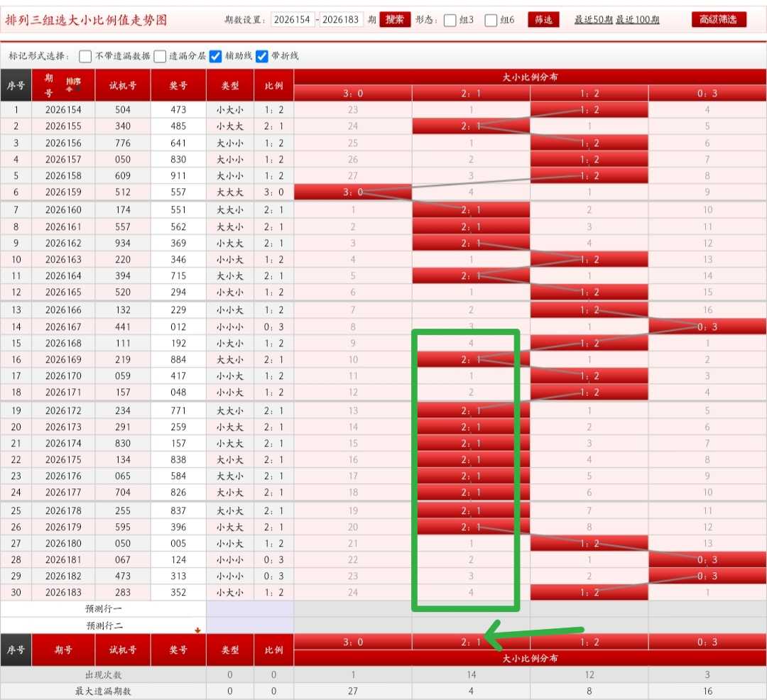Click the 出现次数 summary row label
This screenshot has height=700, width=767.
(x=103, y=674)
